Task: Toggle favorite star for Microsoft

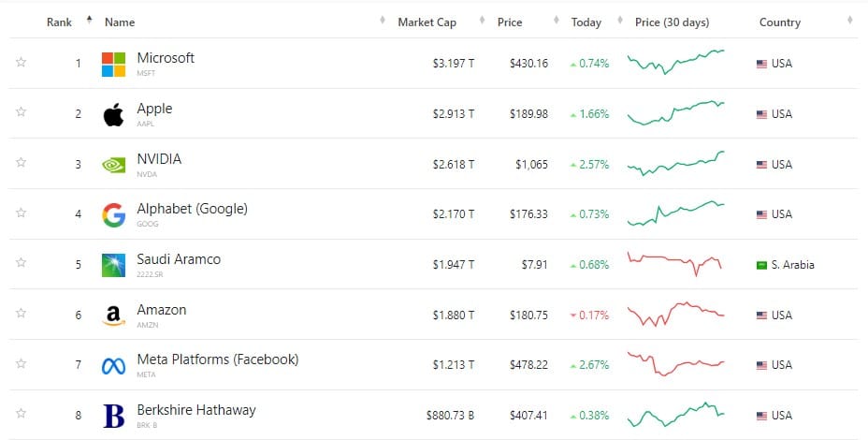Action: tap(21, 62)
